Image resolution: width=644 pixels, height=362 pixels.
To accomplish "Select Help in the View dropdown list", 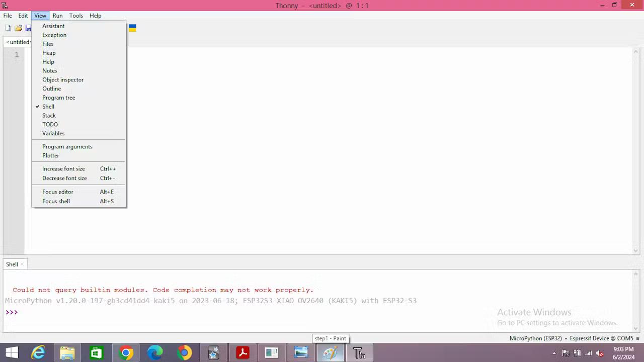I will [79, 62].
